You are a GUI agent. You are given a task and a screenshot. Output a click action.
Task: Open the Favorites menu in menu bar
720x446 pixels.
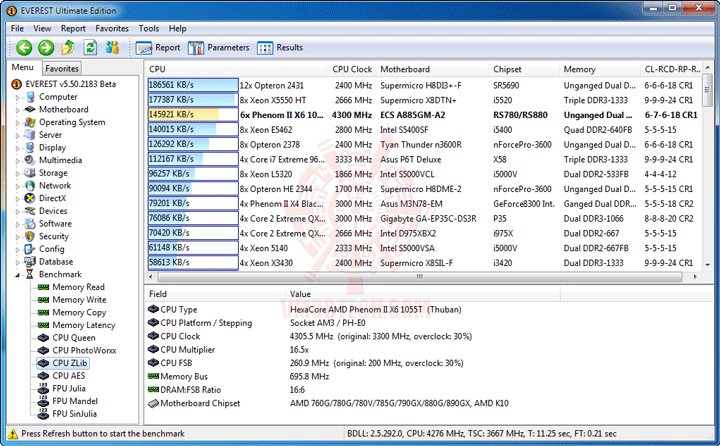112,28
